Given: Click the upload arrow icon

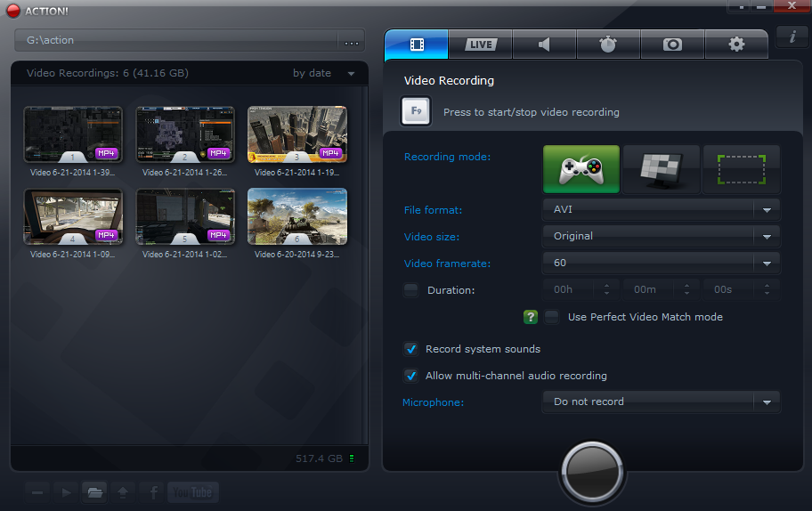Looking at the screenshot, I should click(123, 492).
